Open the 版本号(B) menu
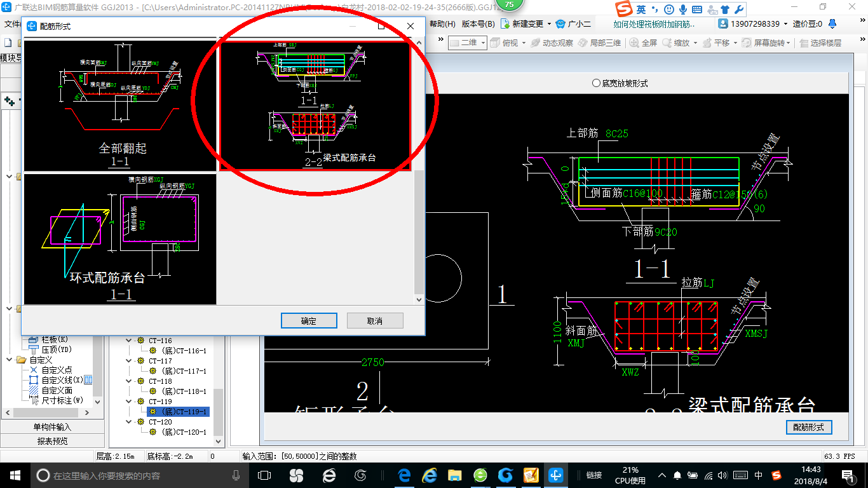868x488 pixels. click(478, 24)
